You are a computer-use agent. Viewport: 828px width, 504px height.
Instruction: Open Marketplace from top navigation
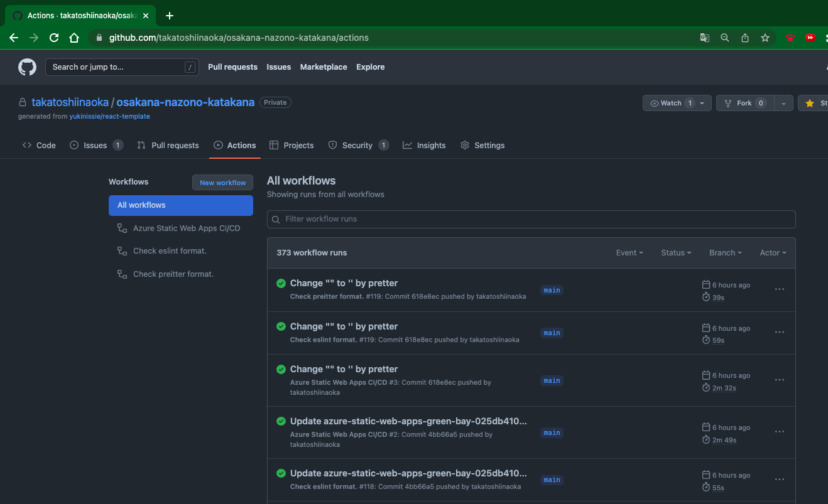324,67
